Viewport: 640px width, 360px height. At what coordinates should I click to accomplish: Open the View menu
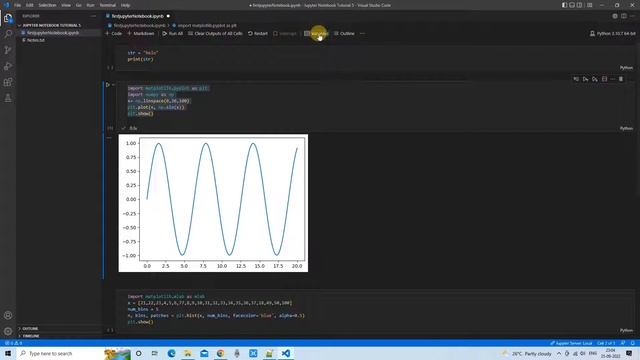coord(66,5)
